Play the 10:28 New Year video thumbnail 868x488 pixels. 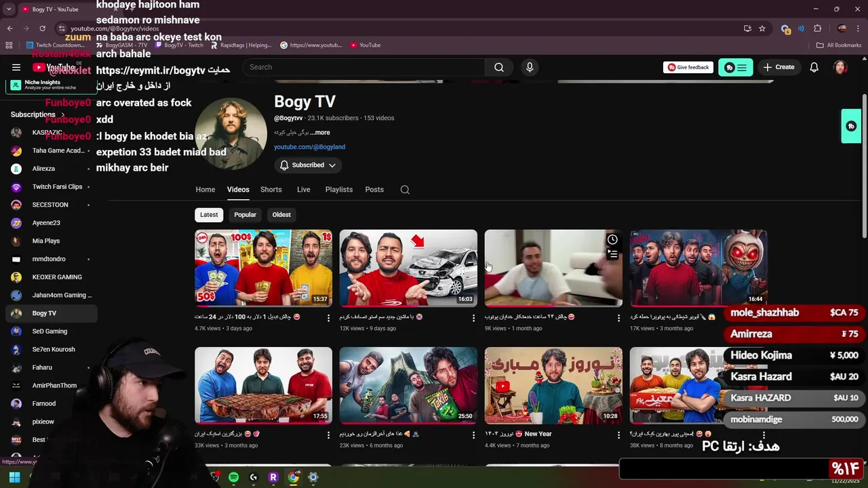pos(553,385)
